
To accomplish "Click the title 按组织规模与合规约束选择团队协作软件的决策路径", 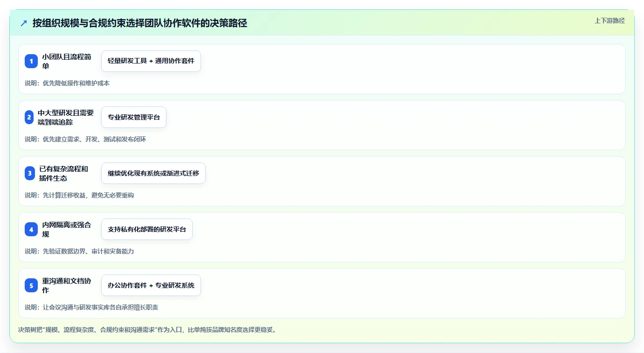I will pos(140,23).
